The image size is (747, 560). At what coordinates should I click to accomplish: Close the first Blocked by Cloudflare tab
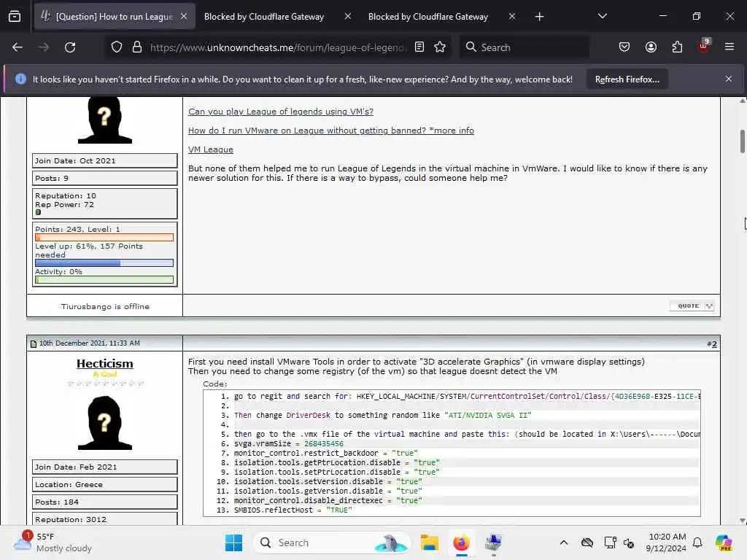coord(348,16)
